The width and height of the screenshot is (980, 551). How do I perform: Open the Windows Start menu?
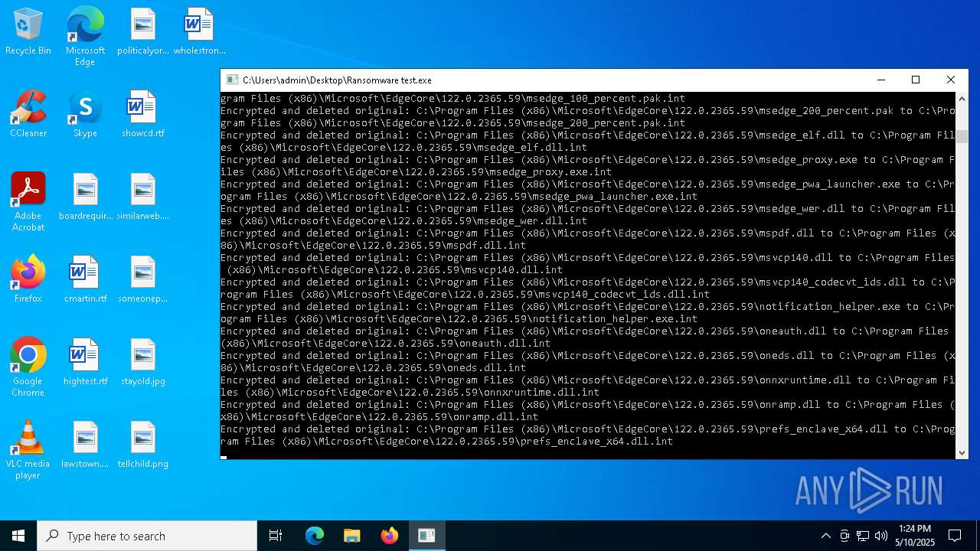18,536
